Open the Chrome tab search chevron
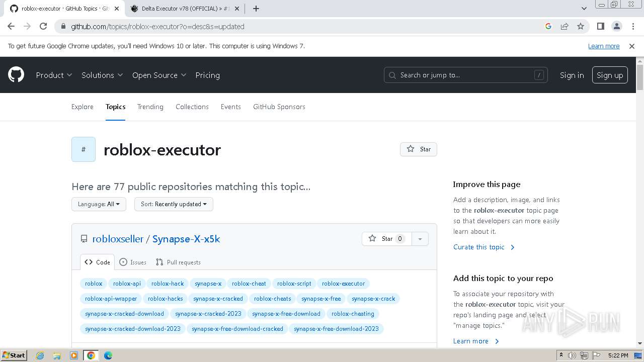Viewport: 644px width, 362px height. pyautogui.click(x=584, y=9)
